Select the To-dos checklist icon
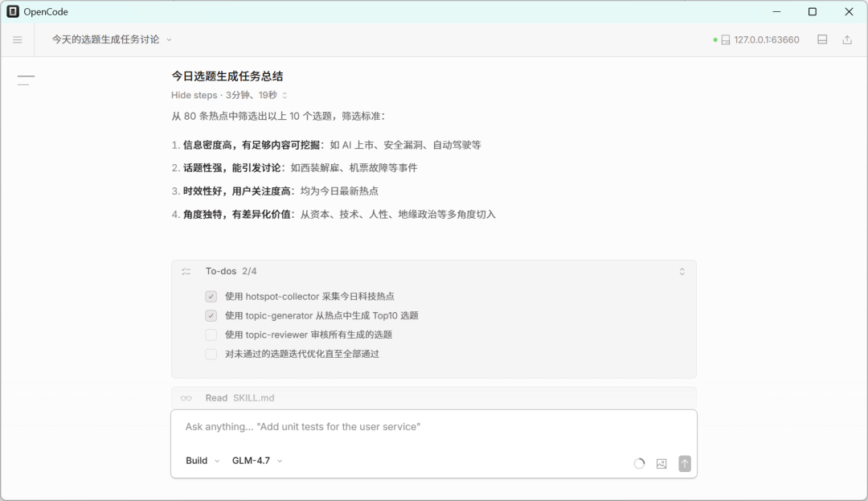This screenshot has width=868, height=501. point(186,271)
